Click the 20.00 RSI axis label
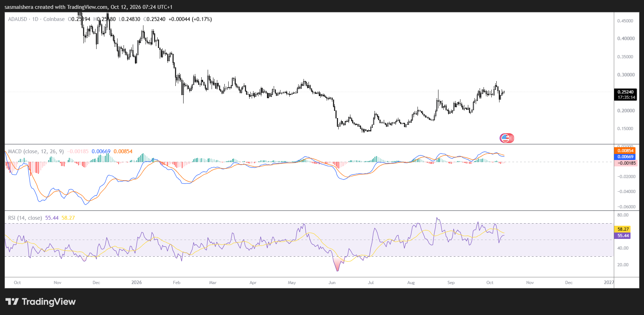 (x=623, y=265)
